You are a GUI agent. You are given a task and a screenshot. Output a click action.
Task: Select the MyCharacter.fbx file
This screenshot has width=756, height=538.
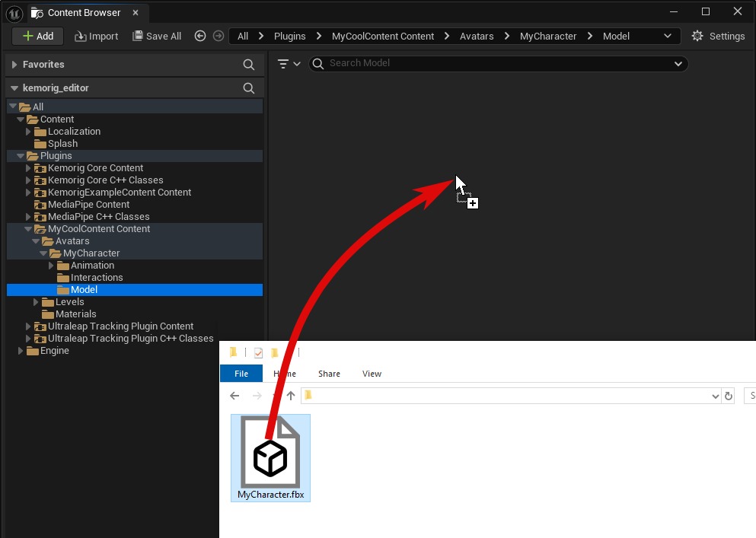point(270,457)
